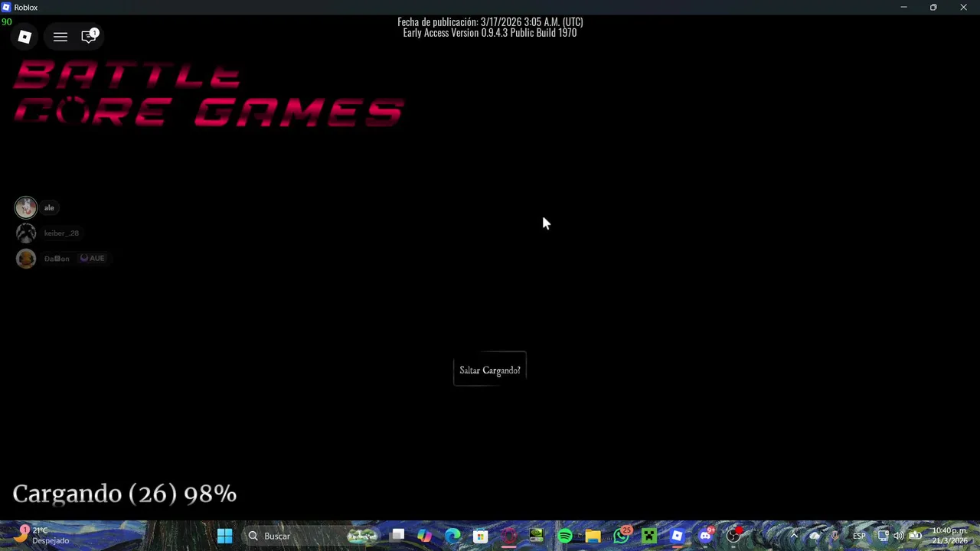Click the Roblox icon in title bar
Viewport: 980px width, 551px height.
tap(7, 7)
